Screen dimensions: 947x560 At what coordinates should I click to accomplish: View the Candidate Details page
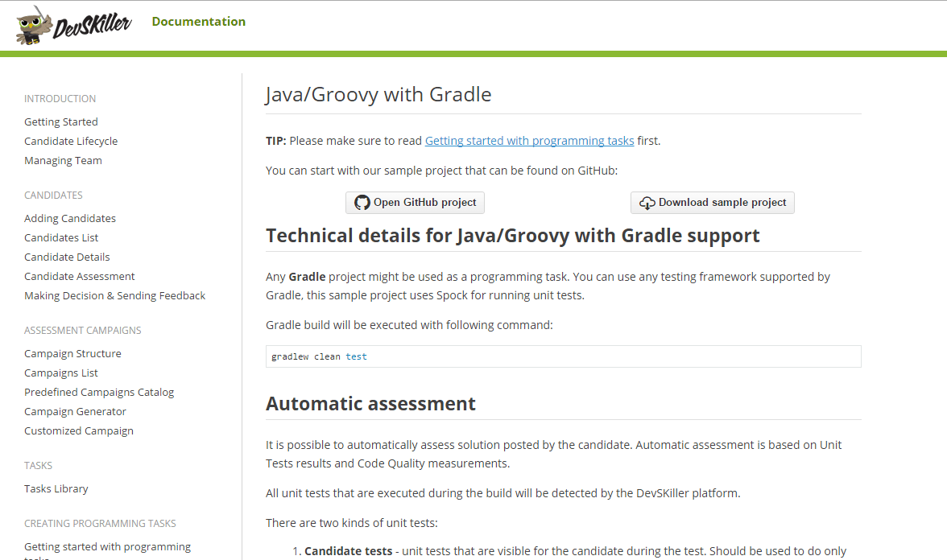click(67, 257)
